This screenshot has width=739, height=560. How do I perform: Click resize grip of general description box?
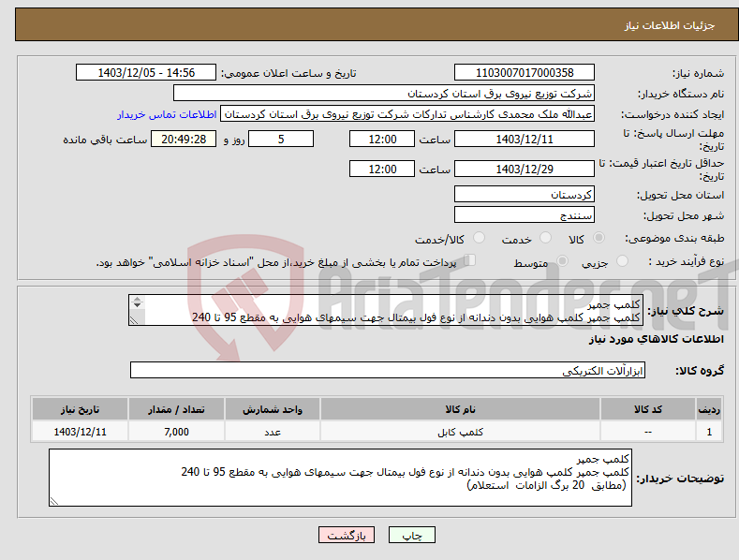(x=134, y=320)
